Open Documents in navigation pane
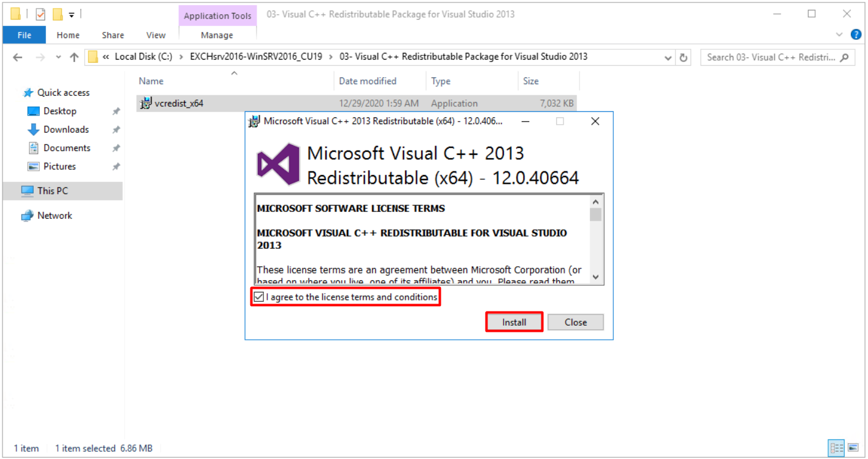Viewport: 868px width, 459px height. [67, 148]
